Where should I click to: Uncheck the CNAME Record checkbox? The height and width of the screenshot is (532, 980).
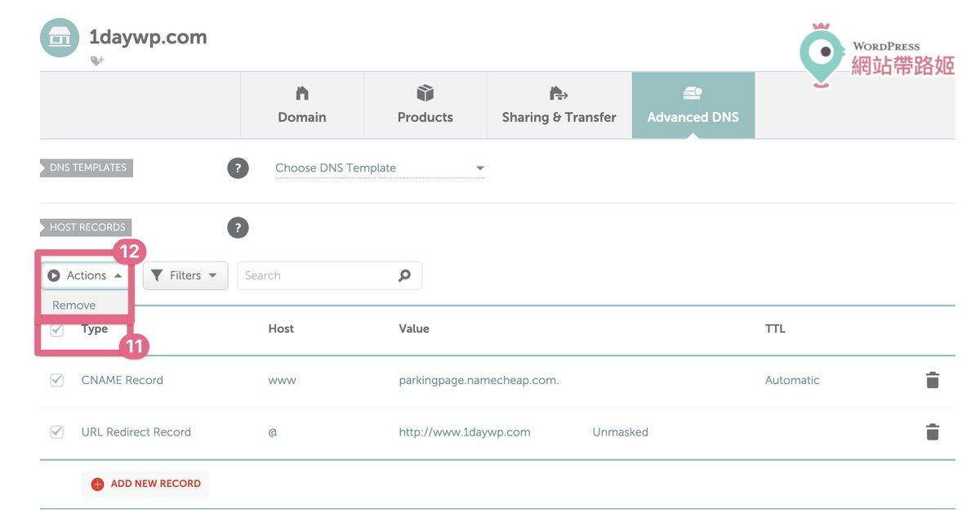click(x=57, y=380)
